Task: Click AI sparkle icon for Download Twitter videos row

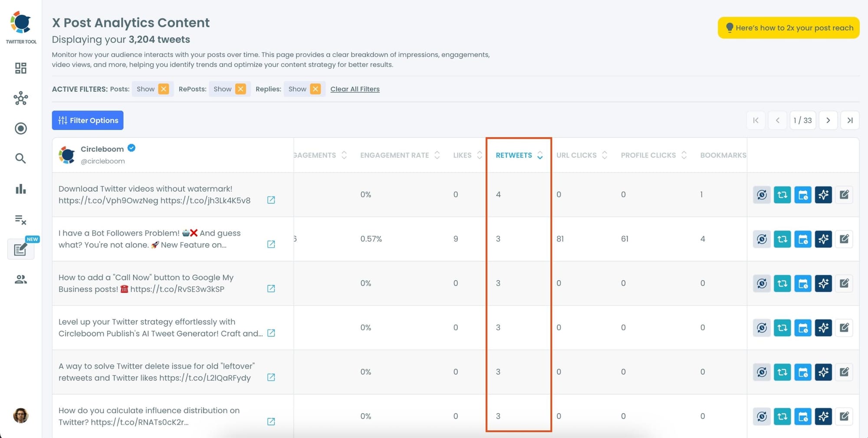Action: click(x=823, y=195)
